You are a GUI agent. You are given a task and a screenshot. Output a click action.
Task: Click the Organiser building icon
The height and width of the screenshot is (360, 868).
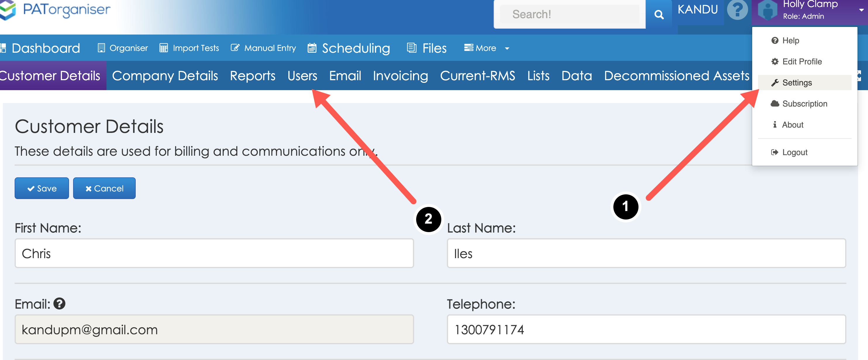click(101, 48)
